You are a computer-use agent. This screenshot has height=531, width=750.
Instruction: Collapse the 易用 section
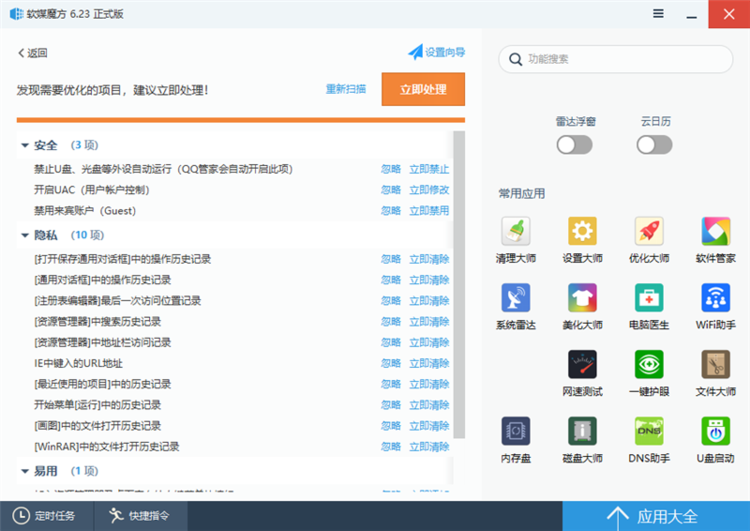(x=25, y=470)
